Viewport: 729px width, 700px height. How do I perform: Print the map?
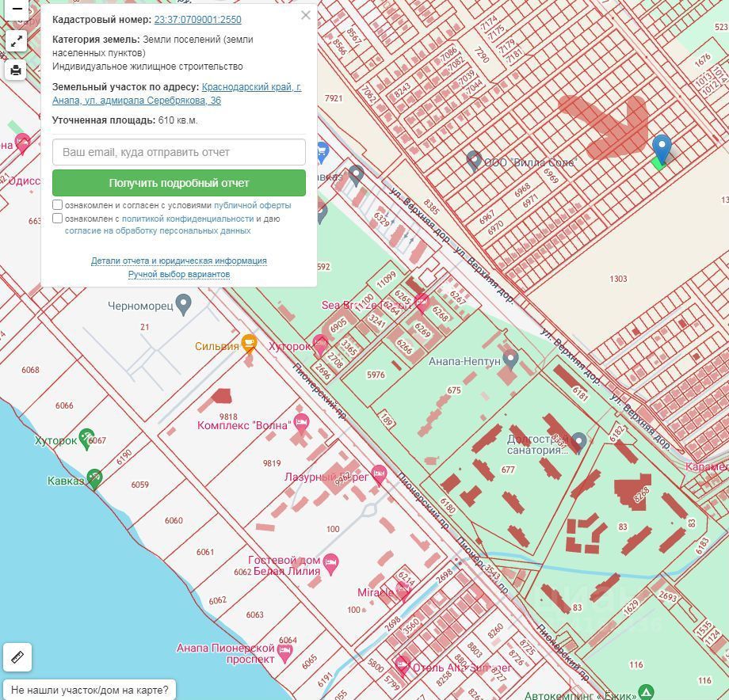[17, 70]
